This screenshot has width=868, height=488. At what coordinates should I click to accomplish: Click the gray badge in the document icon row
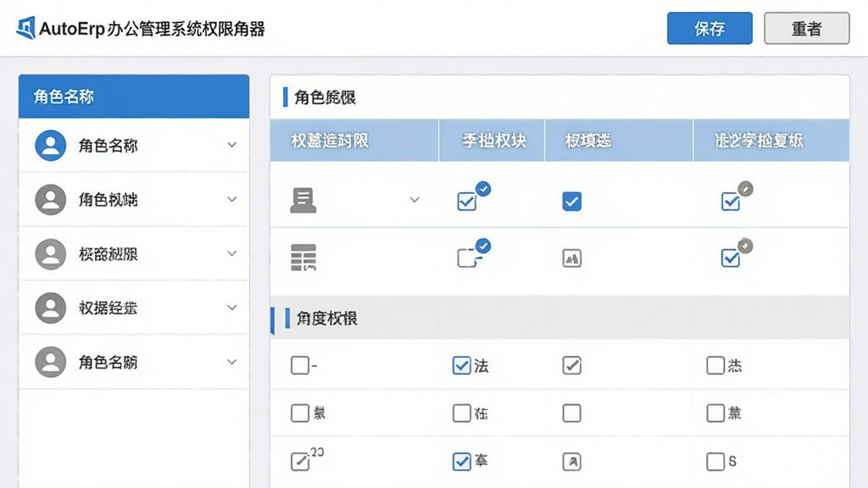tap(745, 189)
